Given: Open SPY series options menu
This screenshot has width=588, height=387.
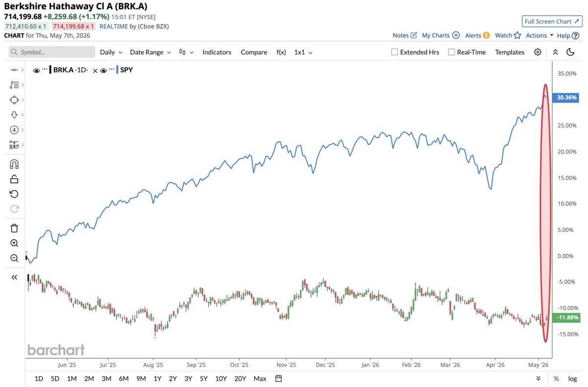Looking at the screenshot, I should click(112, 69).
